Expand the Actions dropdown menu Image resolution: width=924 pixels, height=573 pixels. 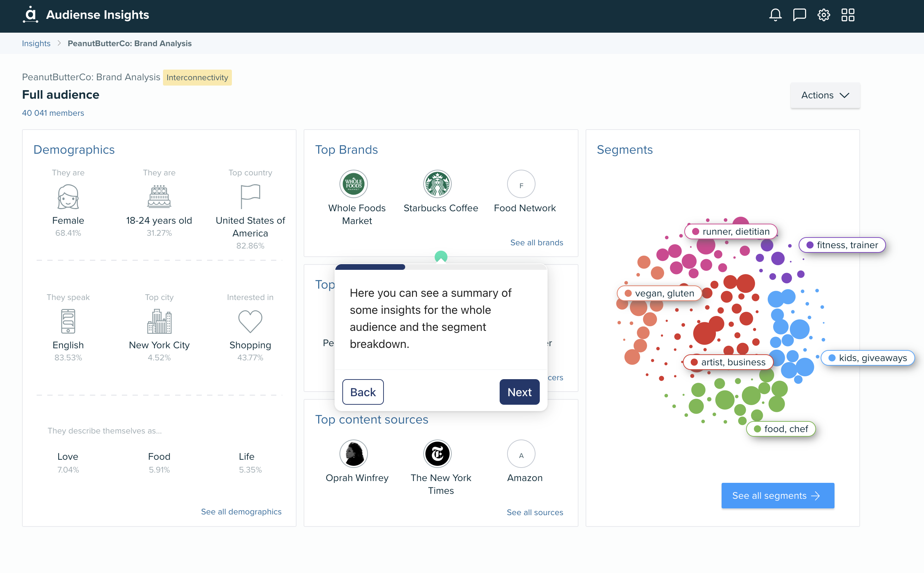(x=824, y=95)
